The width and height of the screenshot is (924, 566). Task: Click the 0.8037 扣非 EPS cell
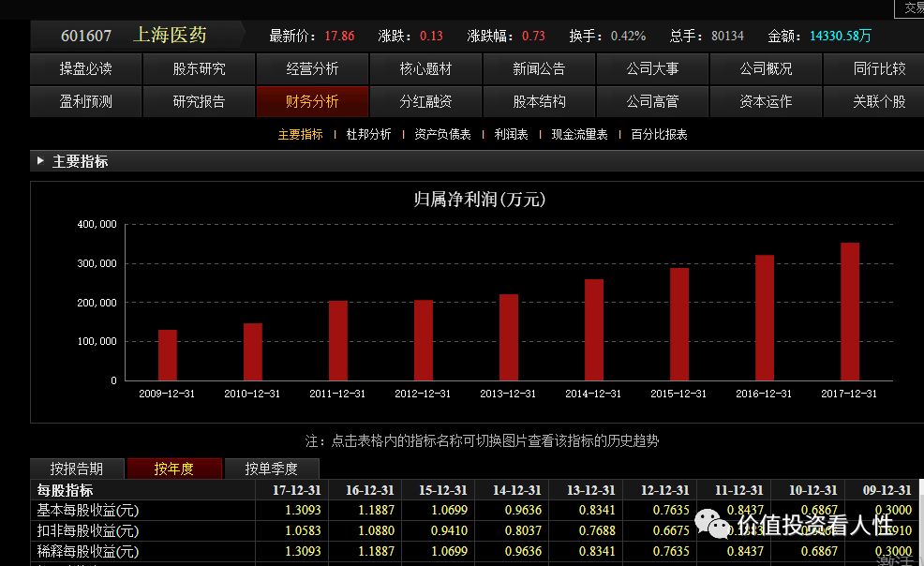click(x=523, y=530)
